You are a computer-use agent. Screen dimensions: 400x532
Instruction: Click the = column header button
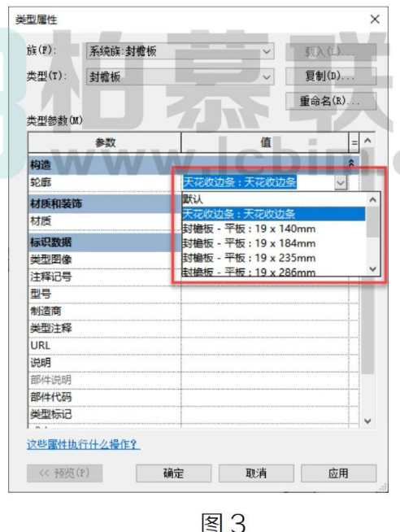pyautogui.click(x=354, y=143)
